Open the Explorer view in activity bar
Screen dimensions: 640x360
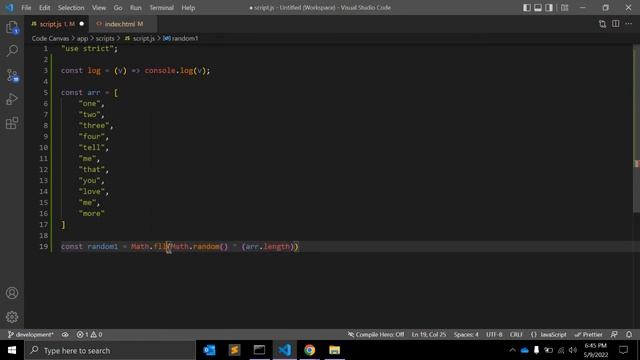pos(12,27)
